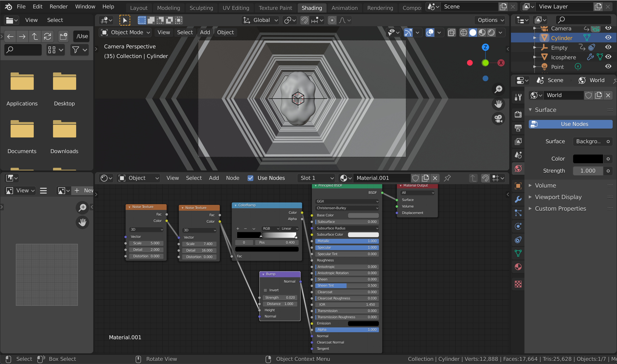The width and height of the screenshot is (617, 364).
Task: Switch to wireframe viewport shading
Action: pos(463,32)
